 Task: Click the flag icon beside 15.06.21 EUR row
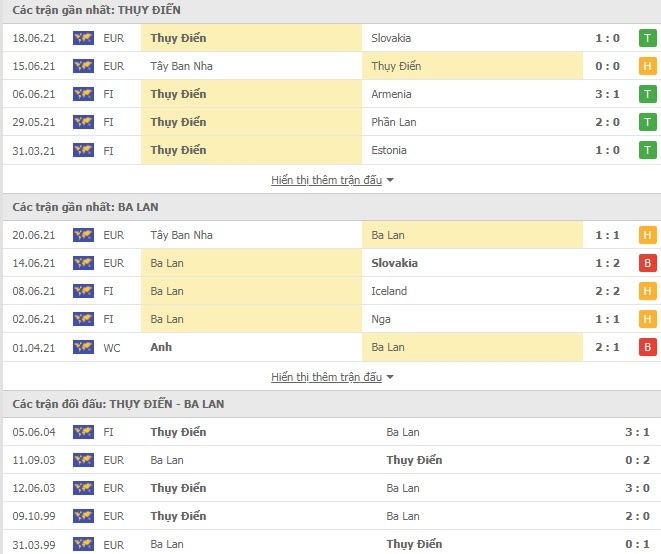click(x=83, y=66)
